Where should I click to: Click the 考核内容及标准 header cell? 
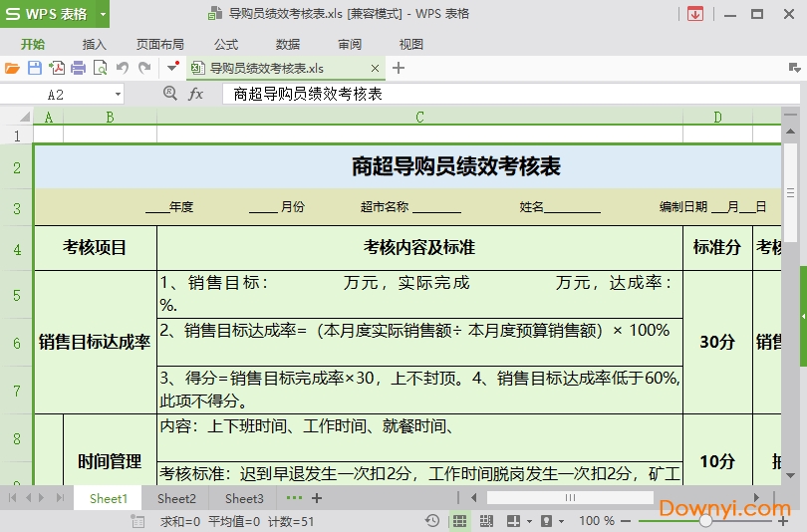419,248
